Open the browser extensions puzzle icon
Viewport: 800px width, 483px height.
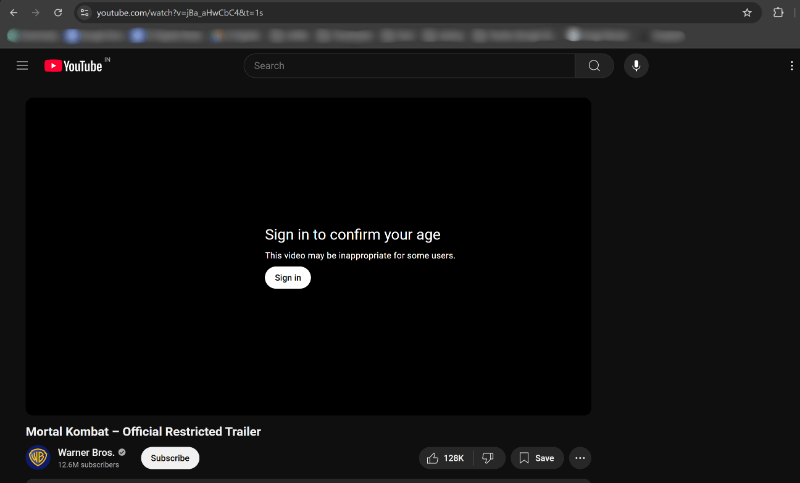click(x=778, y=13)
